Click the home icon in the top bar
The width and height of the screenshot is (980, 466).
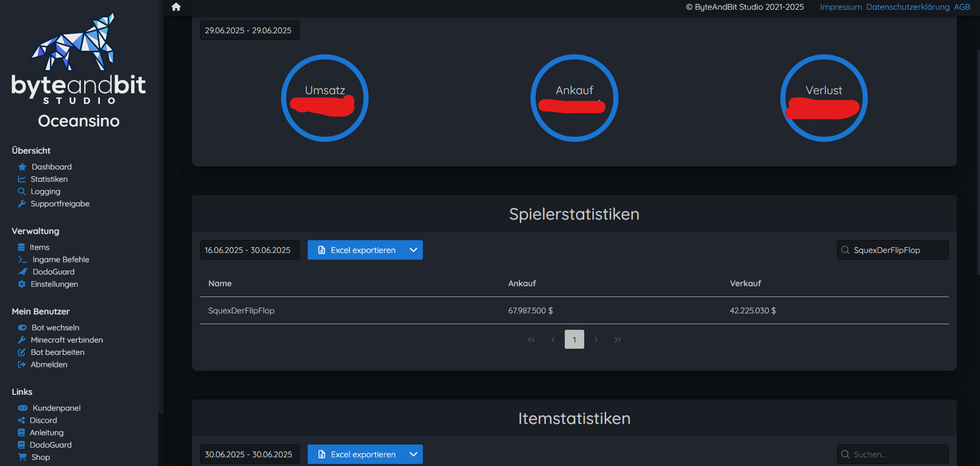coord(176,7)
